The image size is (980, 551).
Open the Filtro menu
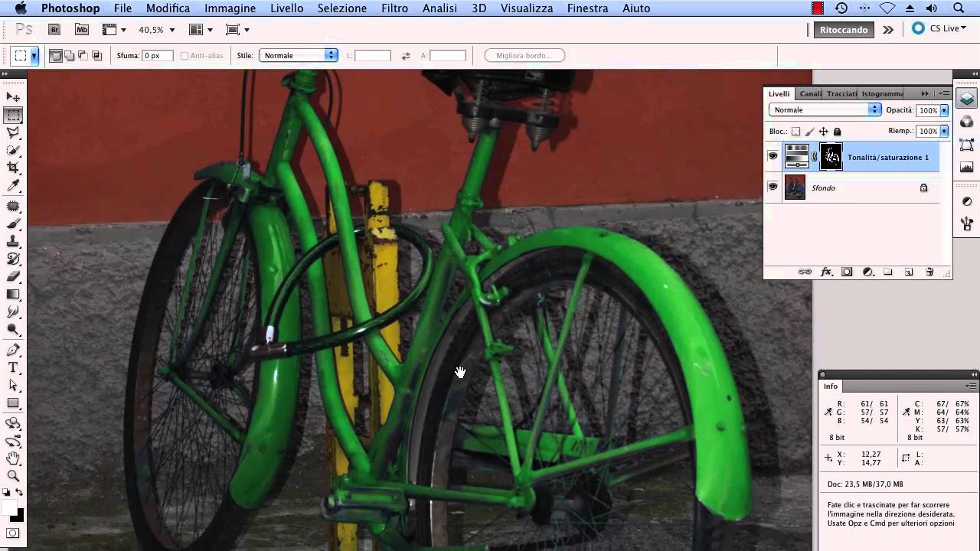point(394,8)
